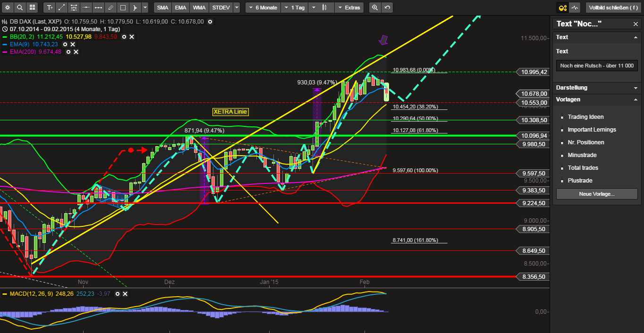Click the DB DAX instrument icon
Image resolution: width=644 pixels, height=333 pixels.
click(5, 22)
